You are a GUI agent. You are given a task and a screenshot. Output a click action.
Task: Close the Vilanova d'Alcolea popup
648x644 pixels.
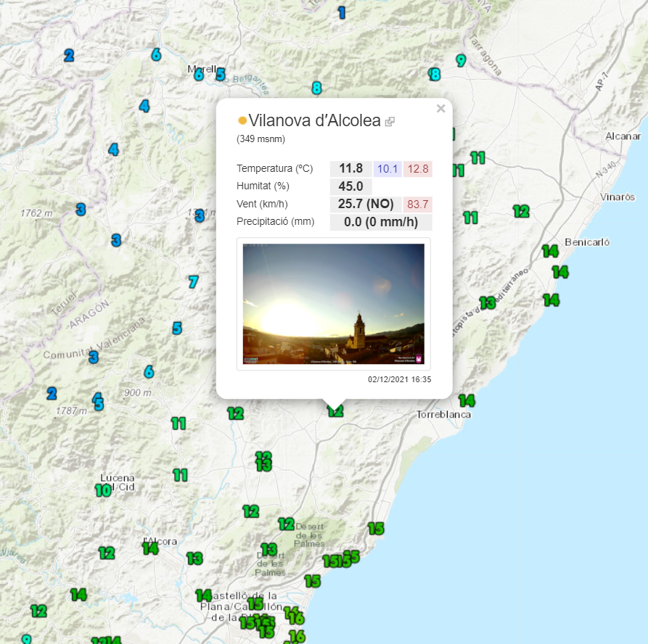click(x=441, y=109)
